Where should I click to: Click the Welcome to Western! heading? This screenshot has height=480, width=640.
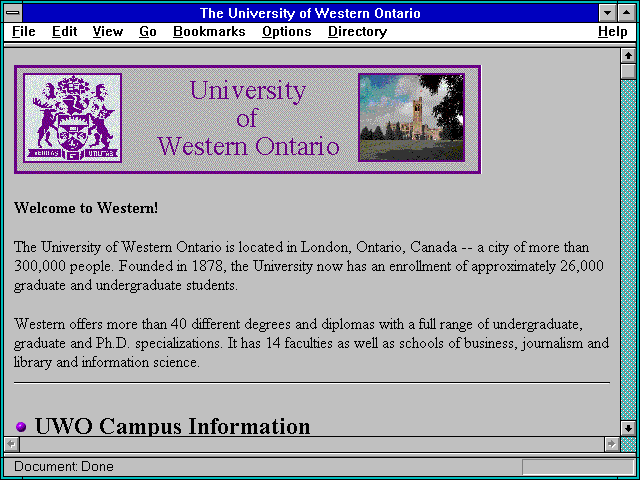86,208
